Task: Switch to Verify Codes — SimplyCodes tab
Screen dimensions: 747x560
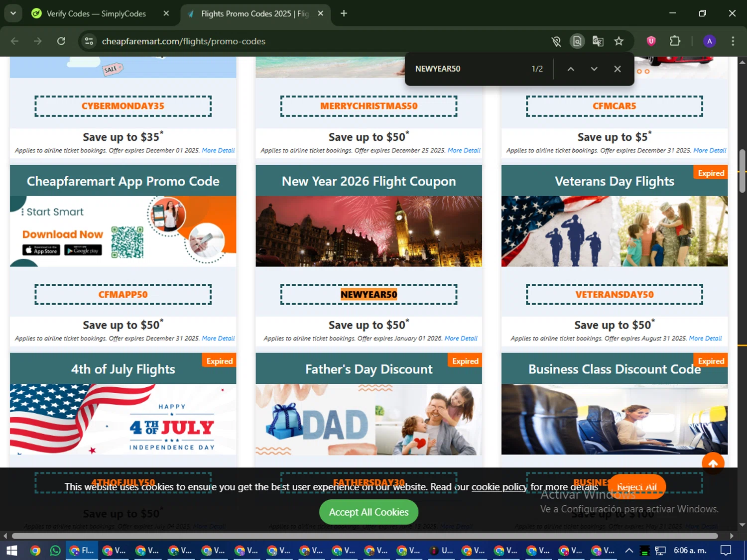Action: tap(96, 13)
